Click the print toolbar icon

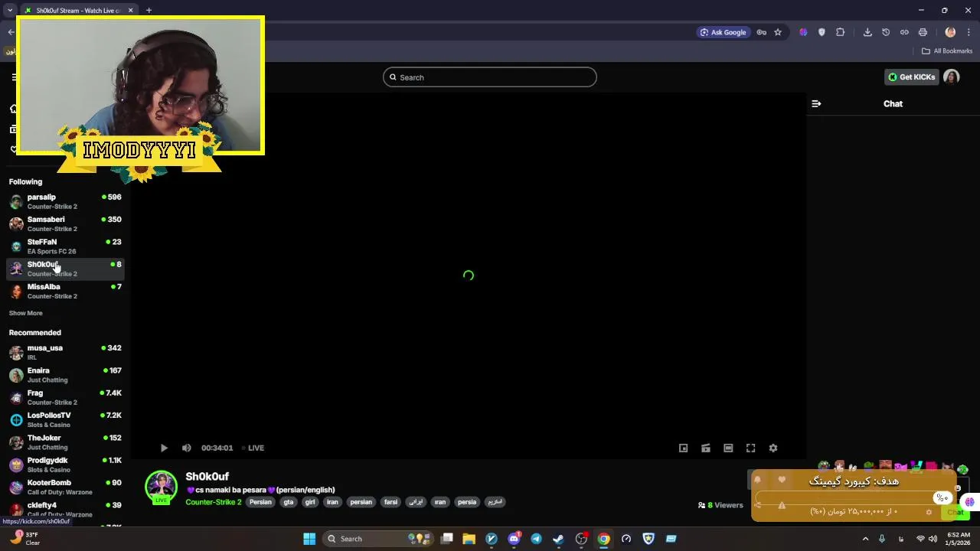pos(923,32)
